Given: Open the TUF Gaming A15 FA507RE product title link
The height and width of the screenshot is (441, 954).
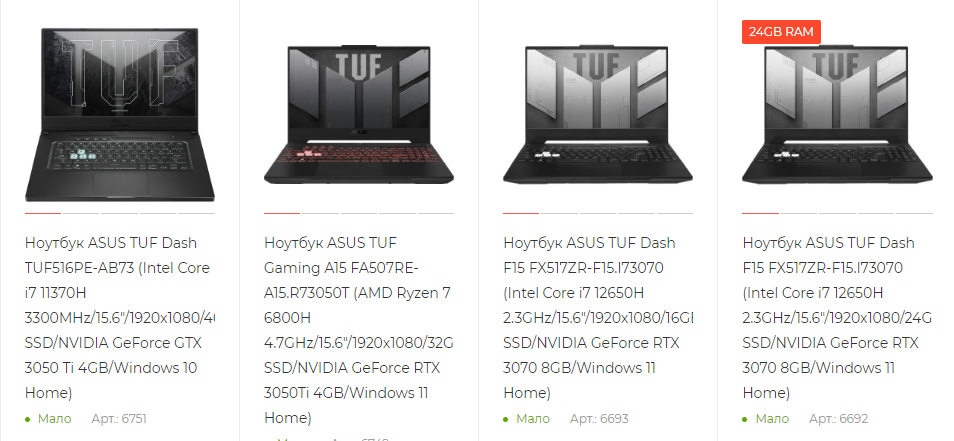Looking at the screenshot, I should click(359, 330).
